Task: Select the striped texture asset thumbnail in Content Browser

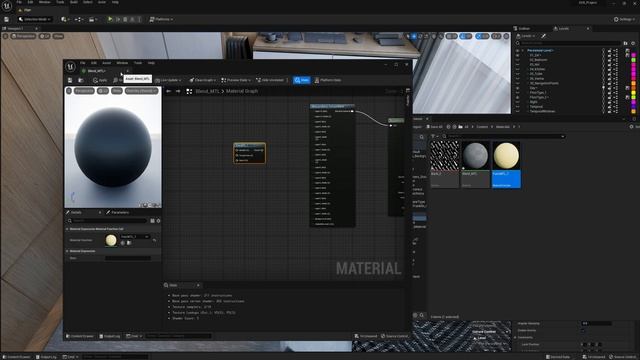Action: coord(444,156)
